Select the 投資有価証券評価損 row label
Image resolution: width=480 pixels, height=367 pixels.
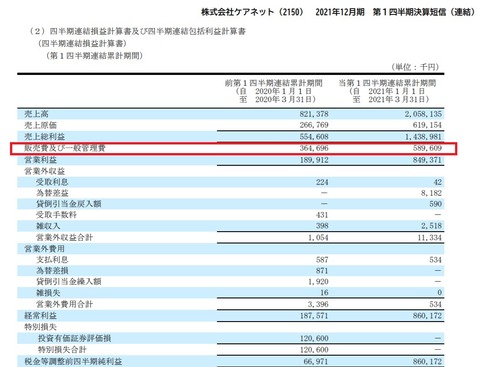[74, 338]
